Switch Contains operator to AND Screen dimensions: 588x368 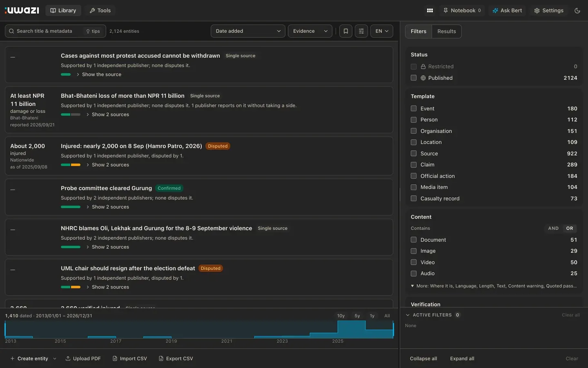coord(553,228)
